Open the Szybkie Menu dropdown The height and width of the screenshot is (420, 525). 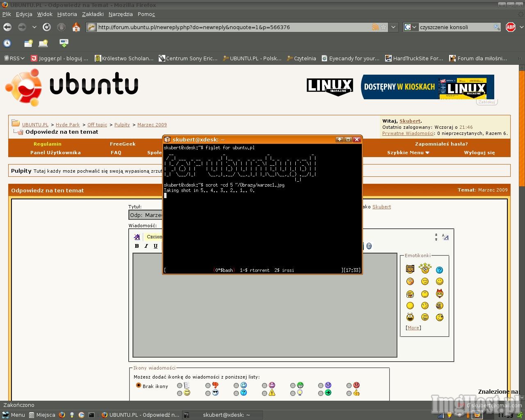(x=408, y=153)
